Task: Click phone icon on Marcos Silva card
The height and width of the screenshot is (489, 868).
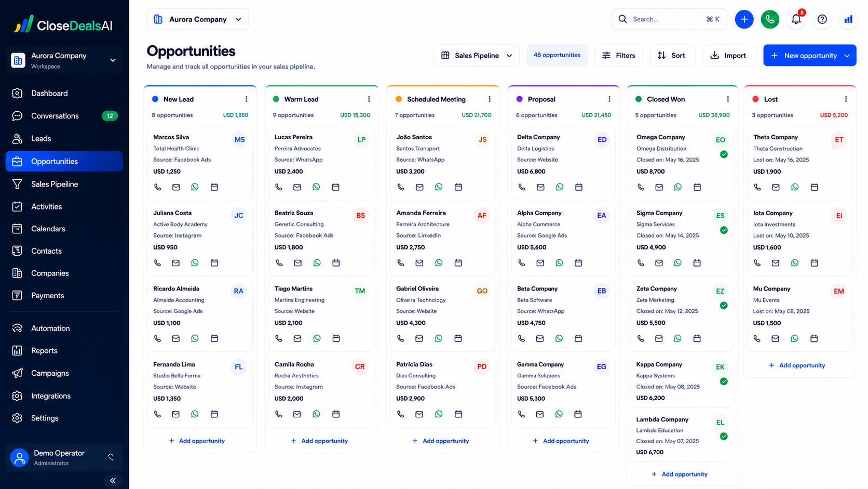Action: point(157,187)
